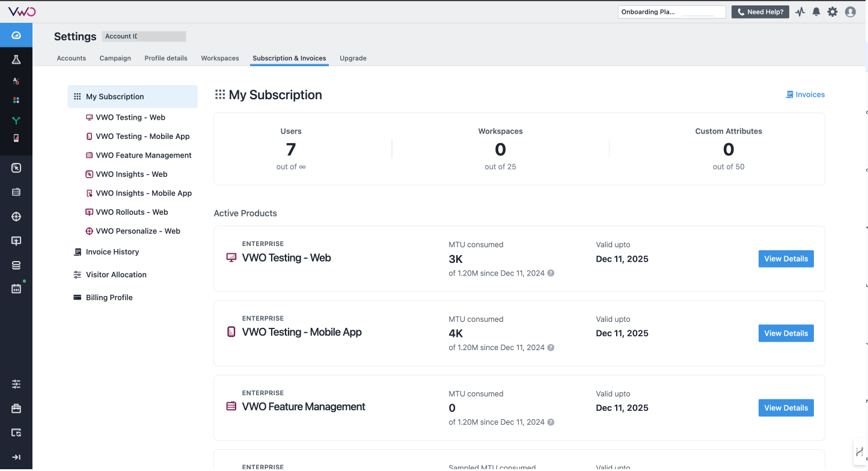Click the VWO Testing - Mobile App card title
This screenshot has height=471, width=868.
[302, 332]
